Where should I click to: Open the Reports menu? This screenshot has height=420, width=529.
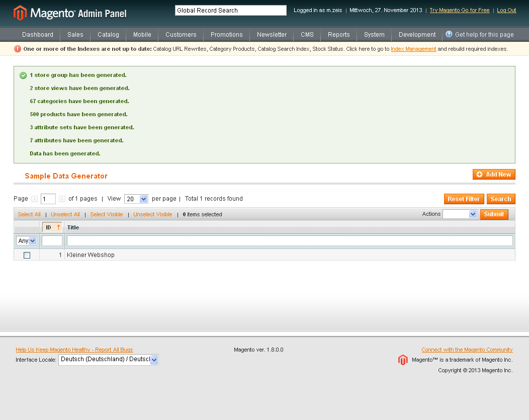339,34
